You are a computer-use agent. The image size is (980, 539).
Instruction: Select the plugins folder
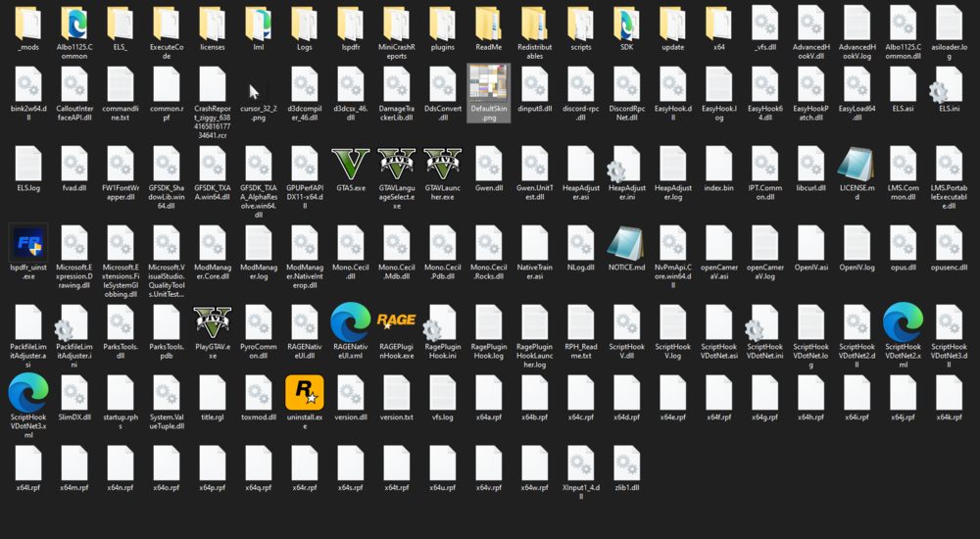(x=443, y=24)
